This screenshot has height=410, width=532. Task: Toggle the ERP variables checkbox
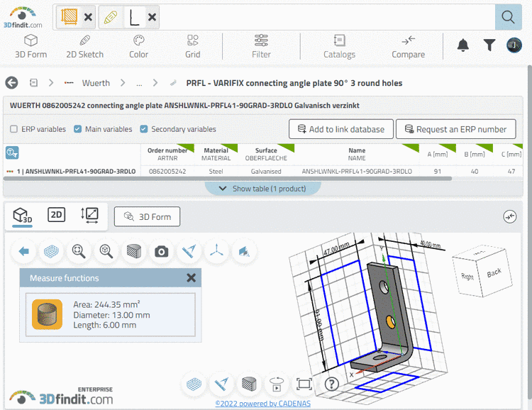14,129
